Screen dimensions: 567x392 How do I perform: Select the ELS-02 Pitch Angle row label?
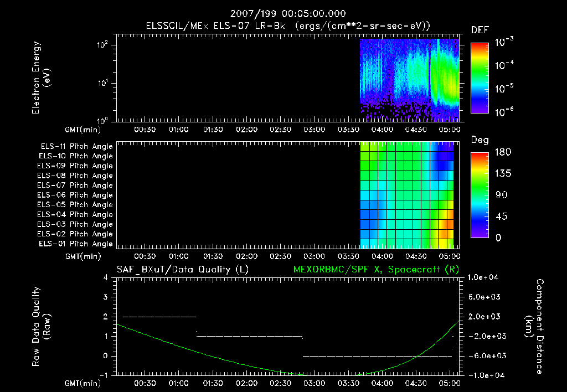(75, 234)
